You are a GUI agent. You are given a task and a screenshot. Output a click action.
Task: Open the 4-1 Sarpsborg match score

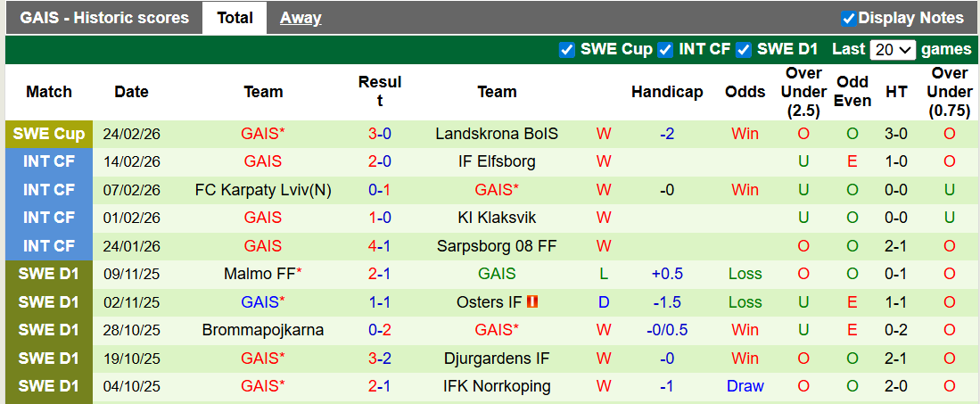click(380, 246)
